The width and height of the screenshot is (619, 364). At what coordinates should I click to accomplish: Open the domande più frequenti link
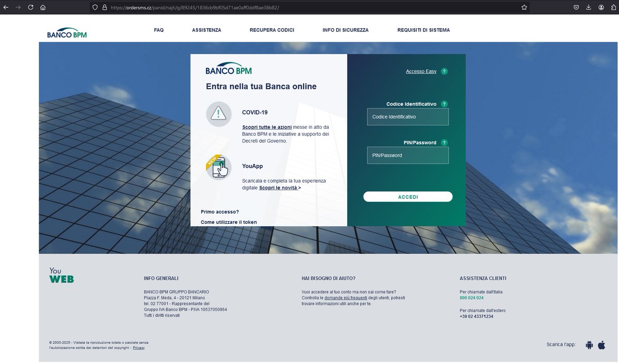click(346, 298)
